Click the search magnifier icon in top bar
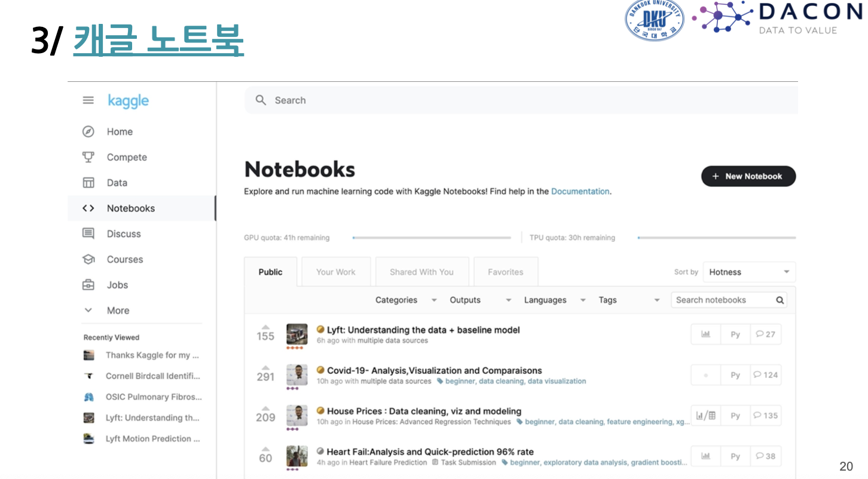 [x=261, y=100]
